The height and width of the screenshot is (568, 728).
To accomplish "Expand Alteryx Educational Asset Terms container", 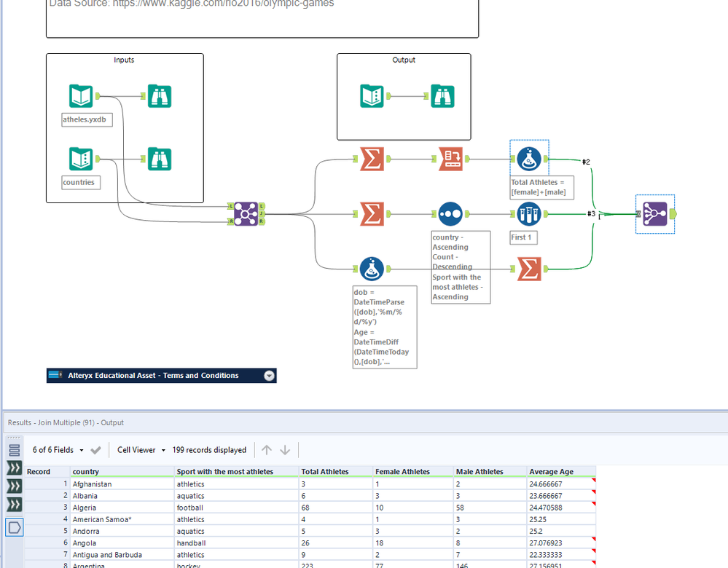I will click(x=270, y=376).
